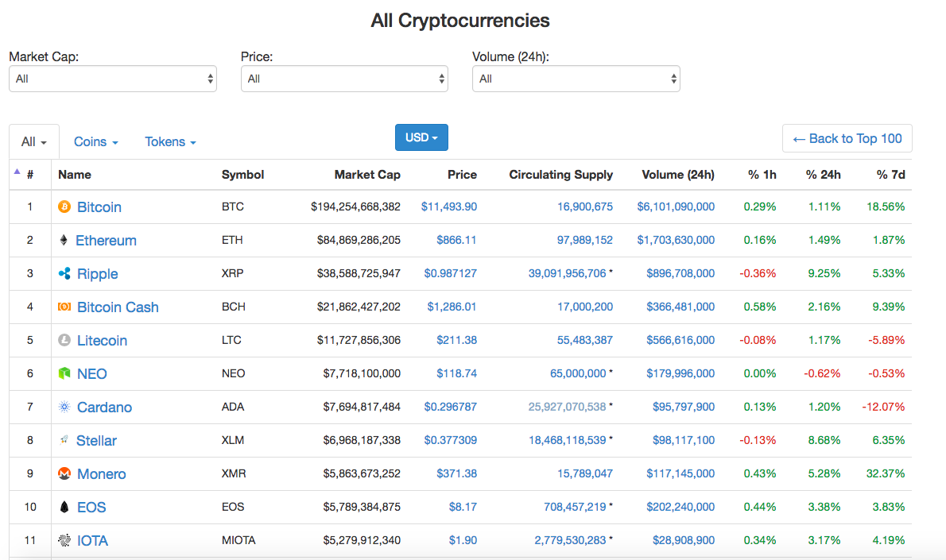Open the Cardano name link

(x=105, y=407)
